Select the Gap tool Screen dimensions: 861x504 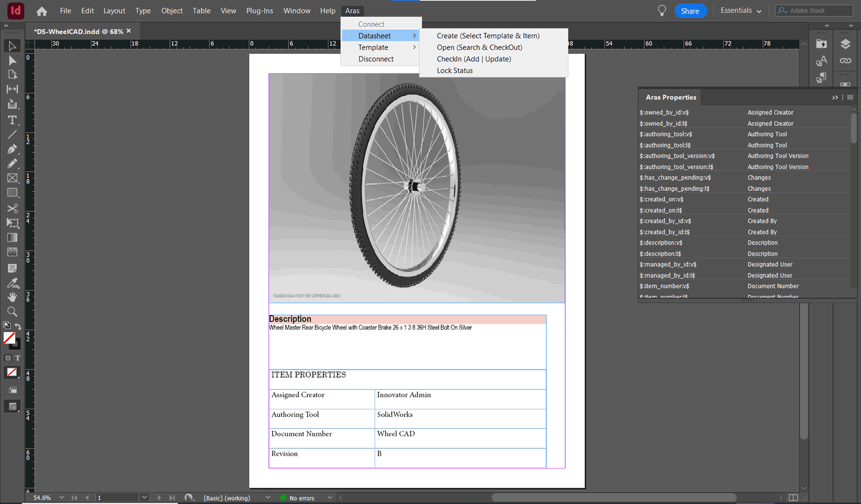pos(12,89)
